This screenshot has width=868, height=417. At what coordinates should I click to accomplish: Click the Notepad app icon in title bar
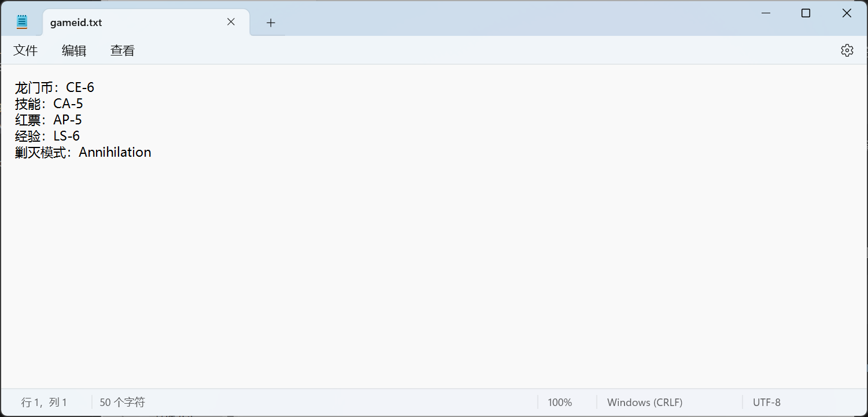[22, 22]
